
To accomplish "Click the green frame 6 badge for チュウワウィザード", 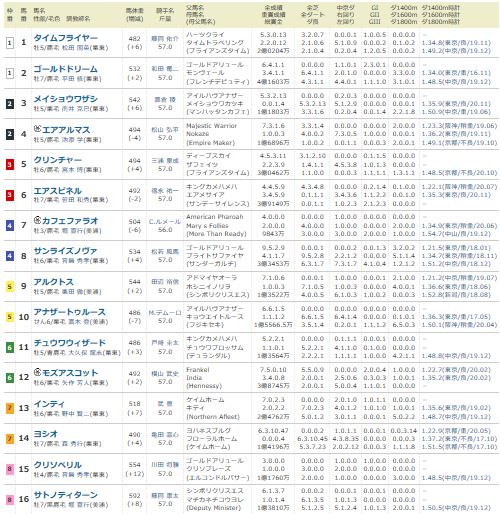I will click(x=10, y=347).
